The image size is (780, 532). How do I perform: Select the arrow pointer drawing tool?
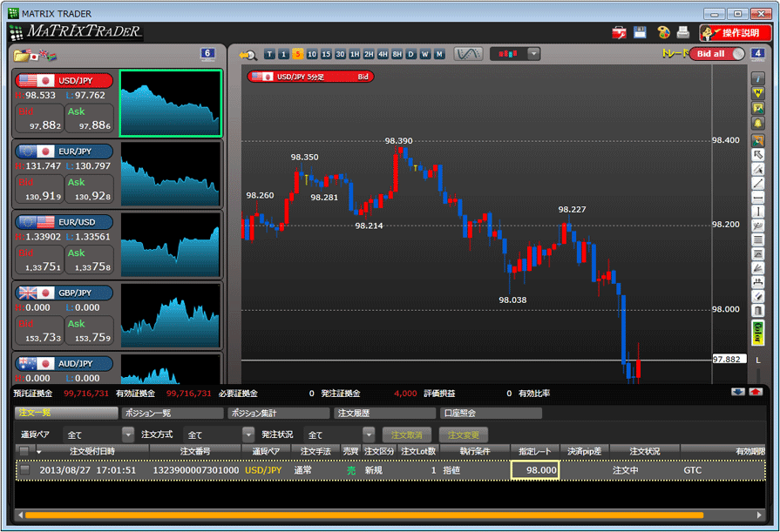(757, 155)
